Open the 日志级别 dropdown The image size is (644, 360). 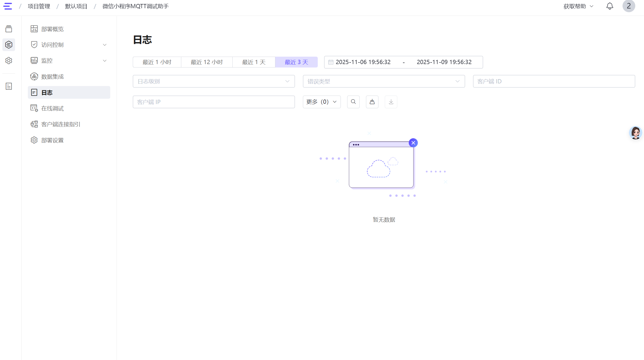(214, 81)
